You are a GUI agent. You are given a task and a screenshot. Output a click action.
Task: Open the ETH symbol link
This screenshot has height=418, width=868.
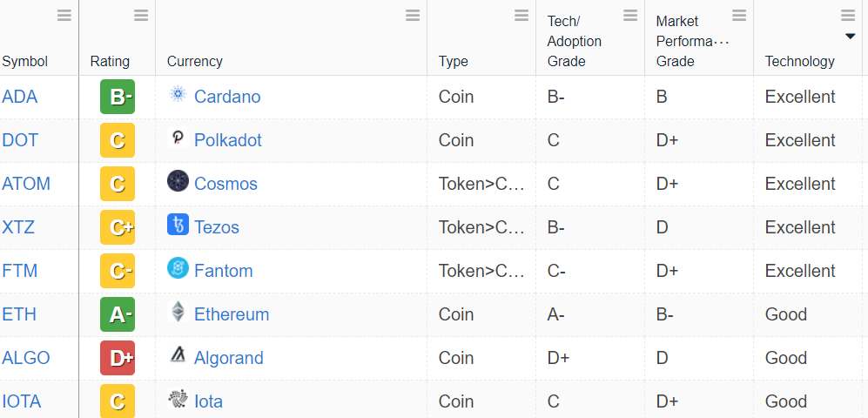click(19, 314)
